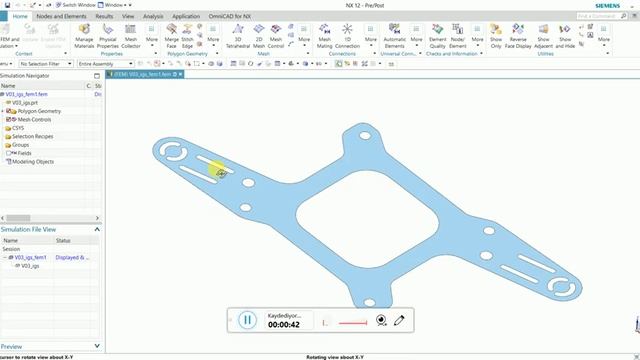Select the Selection Recipes node
The image size is (640, 360).
pos(33,136)
